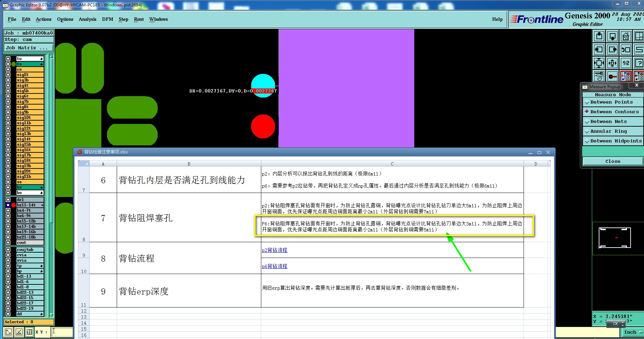Open the Help menu

coord(497,19)
